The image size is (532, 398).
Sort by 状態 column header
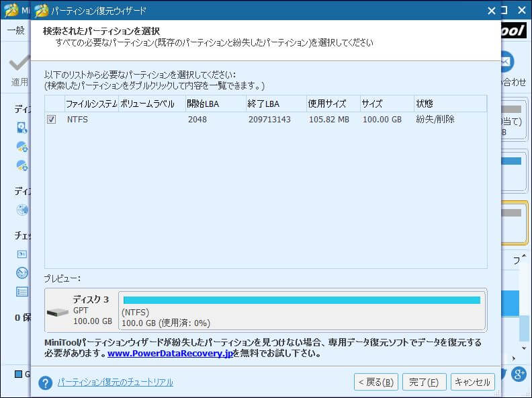(451, 104)
